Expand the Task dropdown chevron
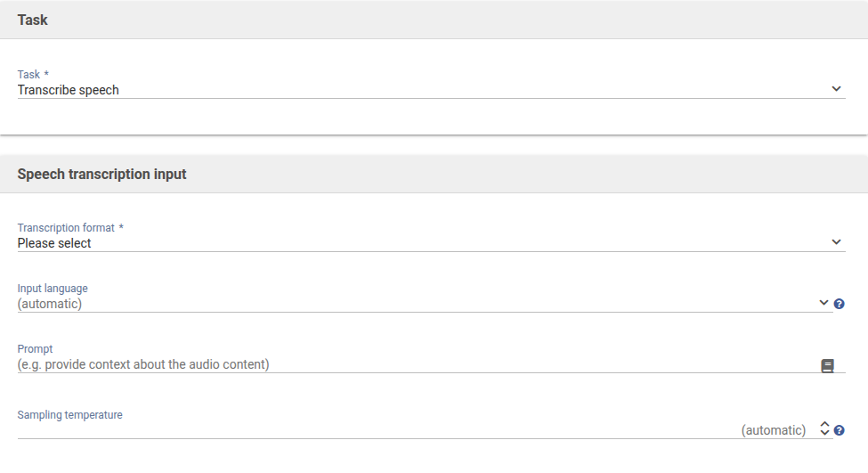This screenshot has width=868, height=473. point(836,89)
